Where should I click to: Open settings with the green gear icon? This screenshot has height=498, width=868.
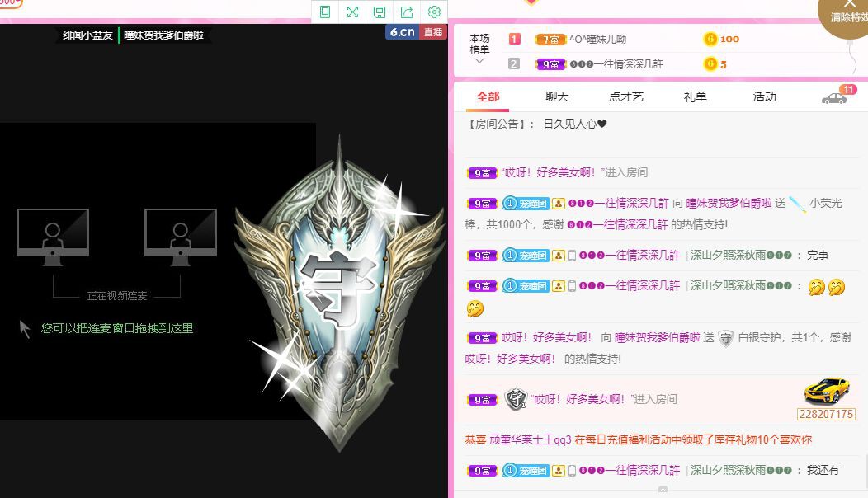[x=434, y=12]
